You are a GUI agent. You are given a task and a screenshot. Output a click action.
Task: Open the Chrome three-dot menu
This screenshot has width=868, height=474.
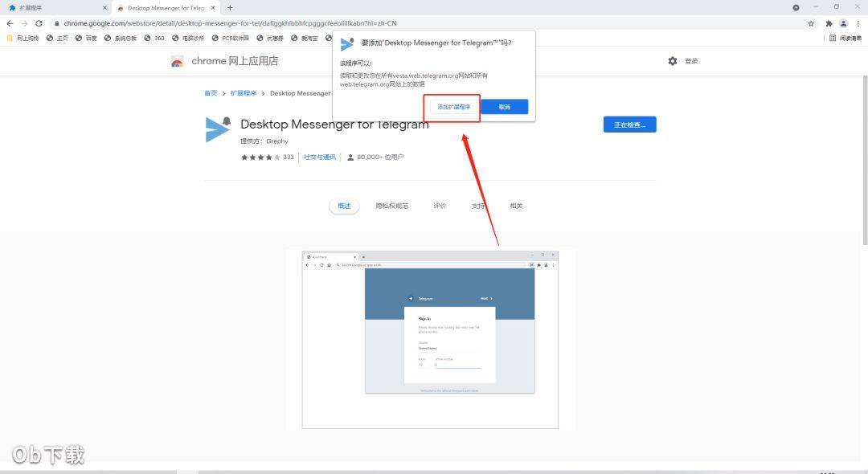click(858, 23)
